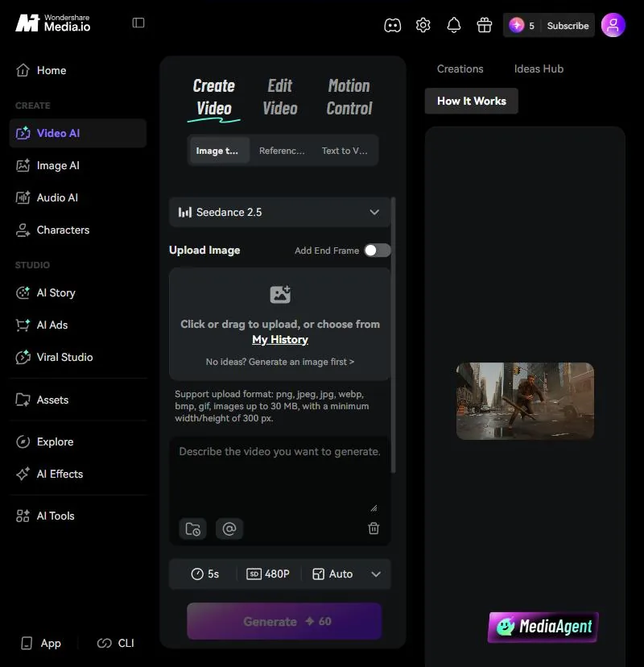Click the panel's vertical scrollbar
This screenshot has height=667, width=644.
(393, 335)
